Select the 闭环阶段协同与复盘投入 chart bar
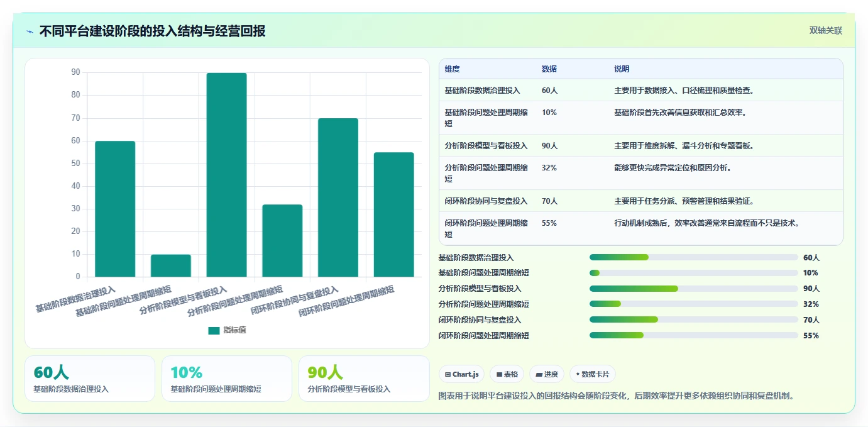The height and width of the screenshot is (427, 868). click(x=338, y=197)
